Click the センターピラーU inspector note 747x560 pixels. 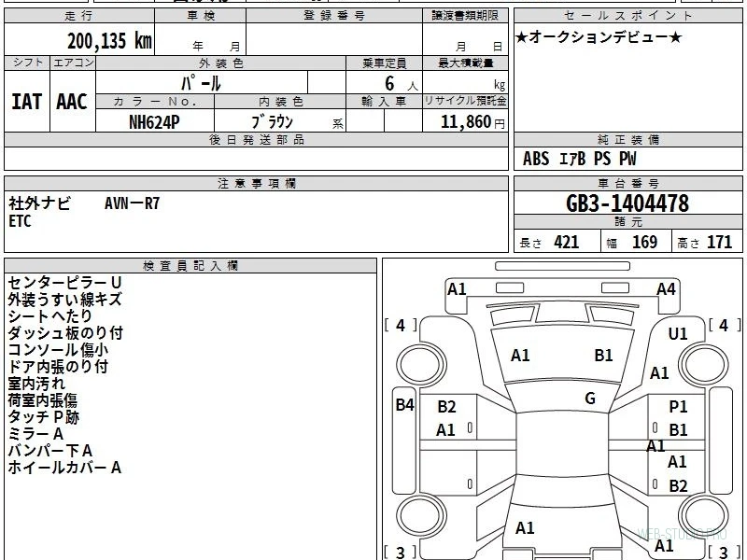click(64, 283)
